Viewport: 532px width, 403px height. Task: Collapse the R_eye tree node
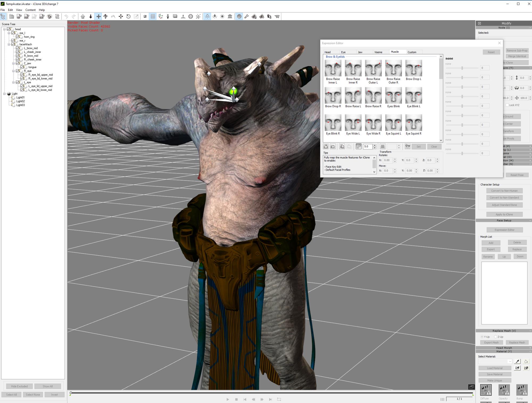pyautogui.click(x=14, y=71)
